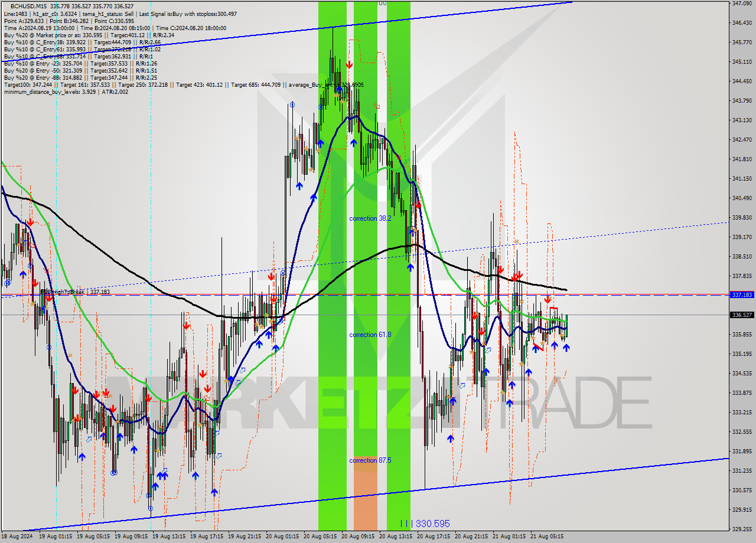Viewport: 756px width, 543px height.
Task: Click the 'correction 38.2' label
Action: point(370,218)
